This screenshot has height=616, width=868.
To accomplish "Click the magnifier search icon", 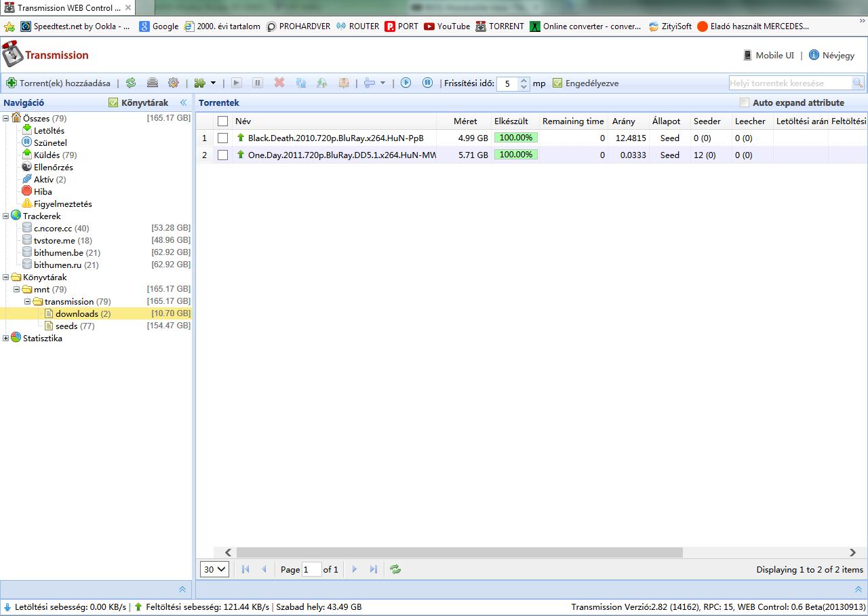I will pyautogui.click(x=858, y=83).
